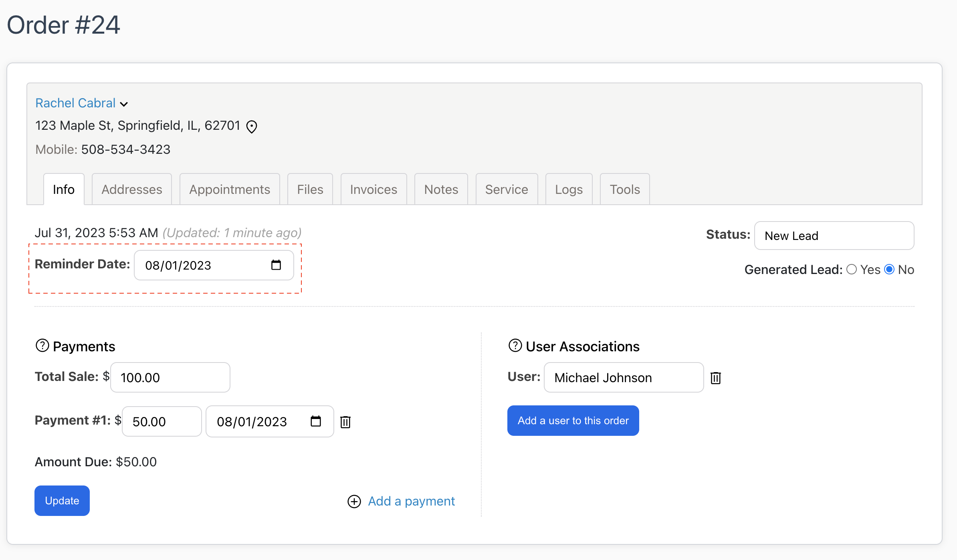957x560 pixels.
Task: Click the map pin icon beside the address
Action: pyautogui.click(x=252, y=127)
